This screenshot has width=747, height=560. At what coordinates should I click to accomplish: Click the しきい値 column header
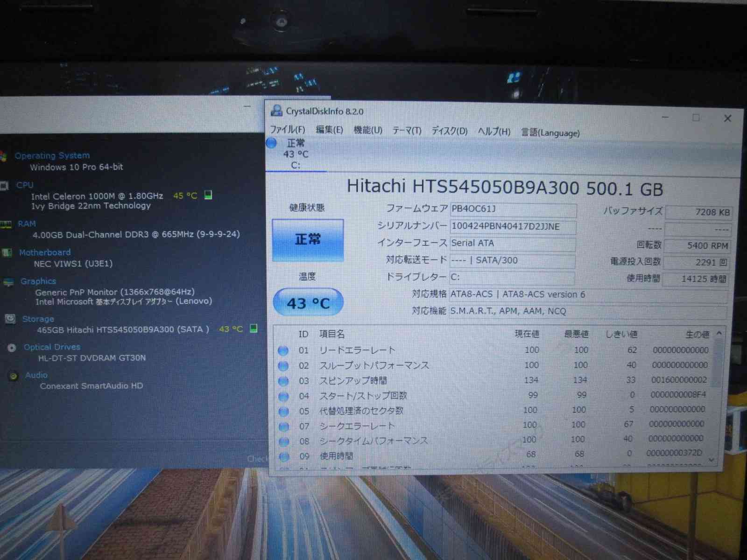621,334
